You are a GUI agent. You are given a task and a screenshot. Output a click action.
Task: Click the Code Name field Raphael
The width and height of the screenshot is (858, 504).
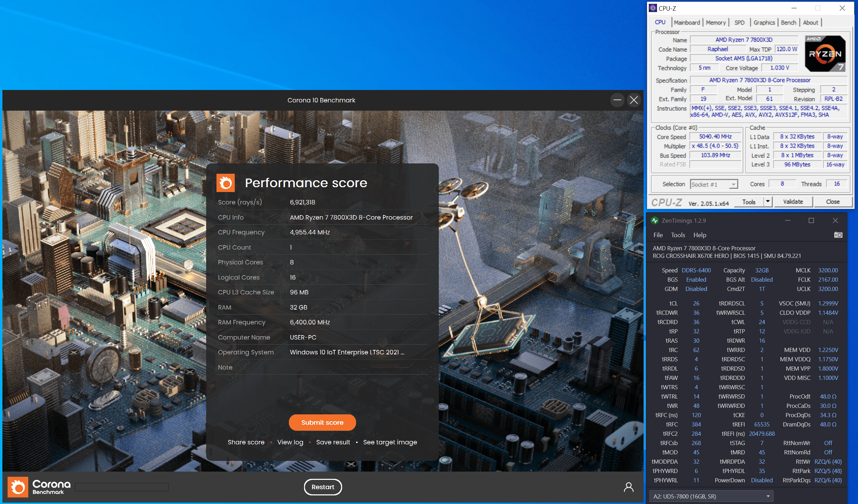[x=718, y=49]
